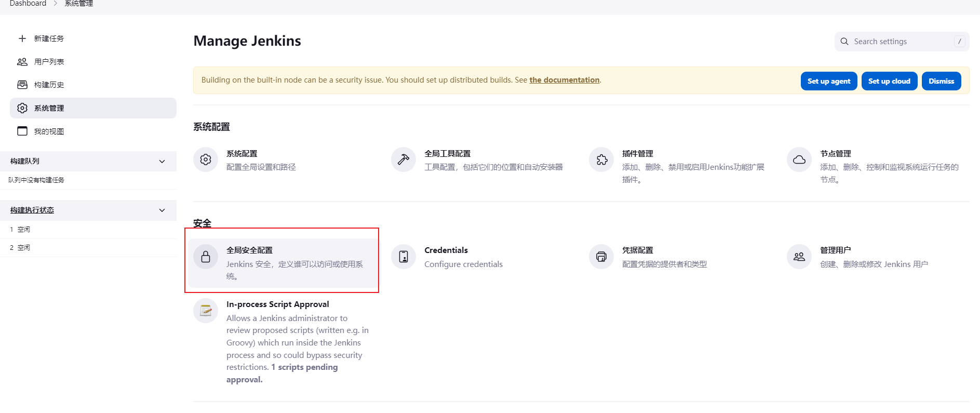The width and height of the screenshot is (980, 413).
Task: Open the In-process Script Approval notepad icon
Action: (206, 311)
